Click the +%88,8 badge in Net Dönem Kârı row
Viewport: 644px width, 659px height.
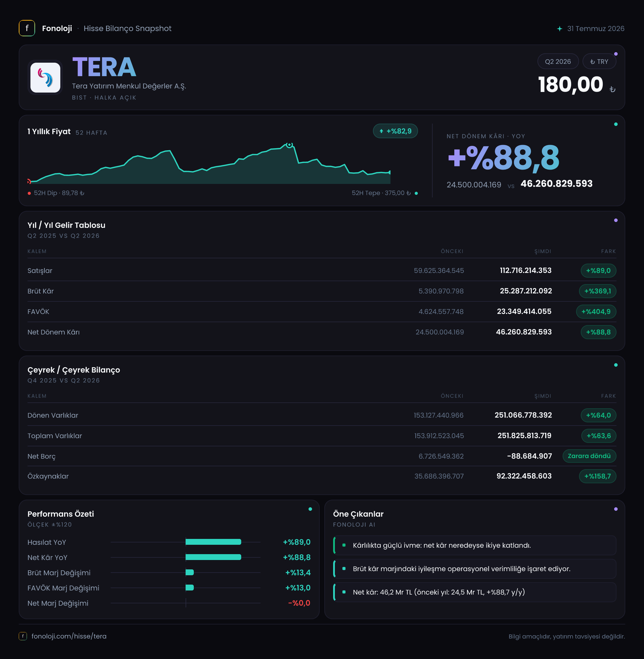(x=598, y=332)
